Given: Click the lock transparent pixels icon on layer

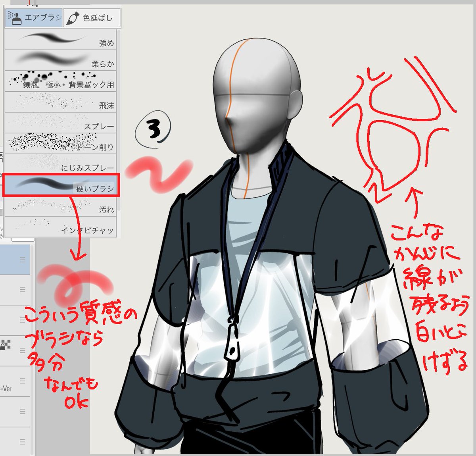Looking at the screenshot, I should [x=6, y=344].
